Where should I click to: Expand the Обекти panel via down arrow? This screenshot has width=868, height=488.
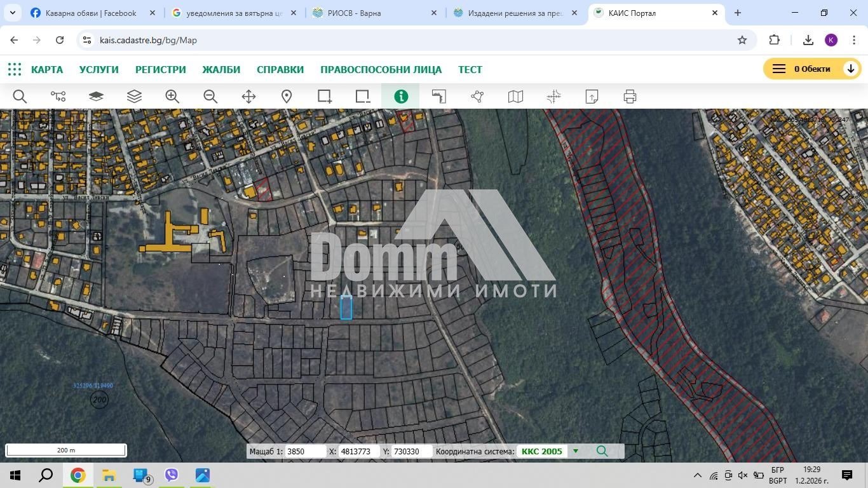click(x=851, y=68)
